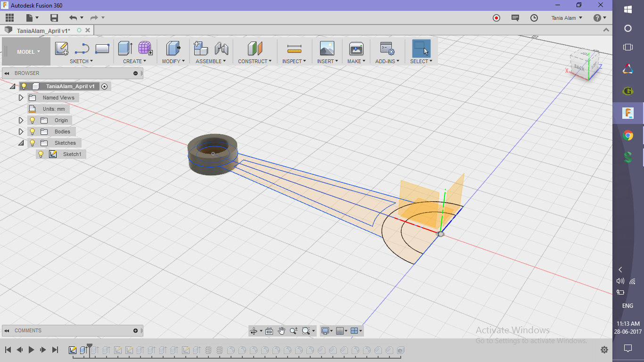This screenshot has height=362, width=644.
Task: Choose the Create Form tool
Action: pyautogui.click(x=145, y=49)
